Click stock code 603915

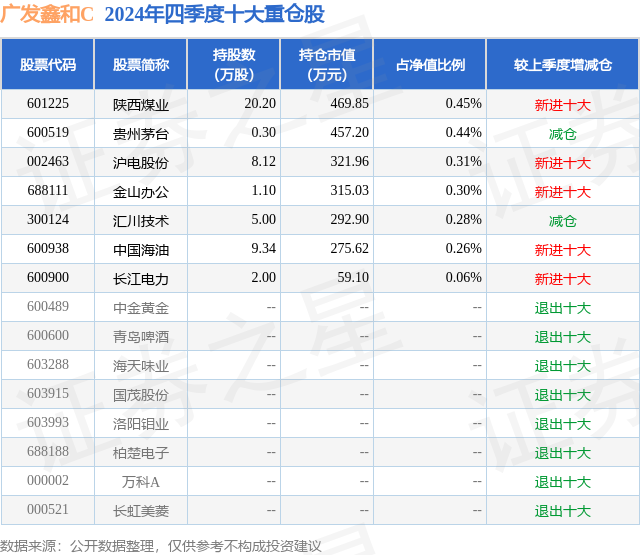[48, 393]
